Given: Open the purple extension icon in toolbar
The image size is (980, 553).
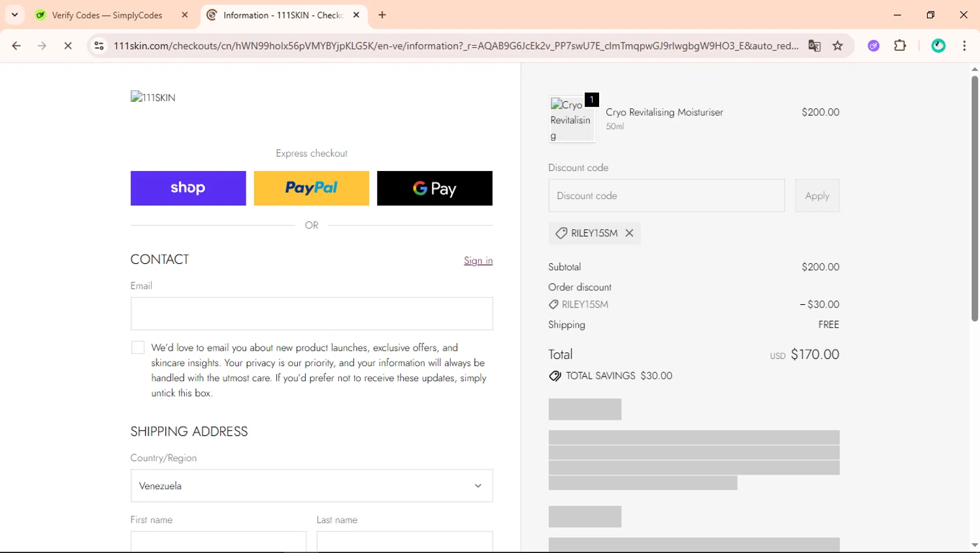Looking at the screenshot, I should (874, 46).
